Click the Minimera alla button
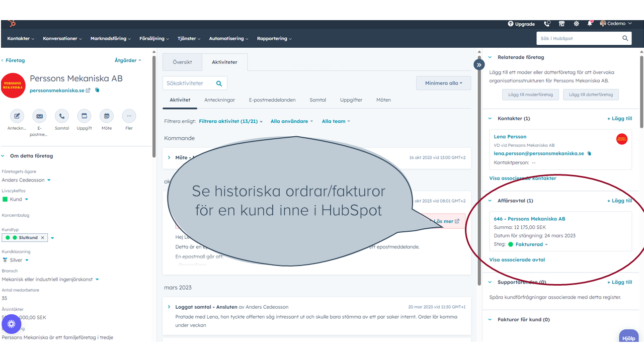 [x=444, y=83]
